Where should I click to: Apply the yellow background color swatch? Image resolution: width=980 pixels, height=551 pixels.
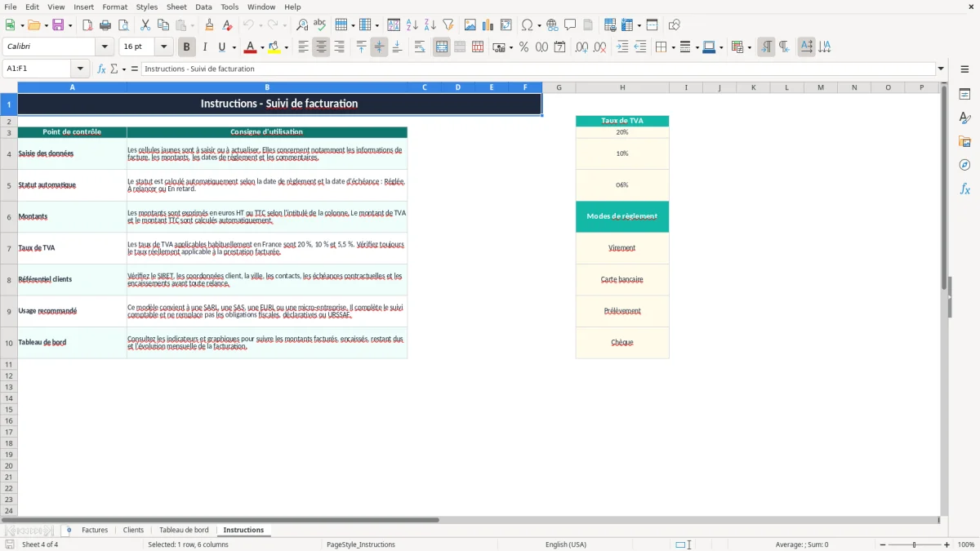pos(274,47)
